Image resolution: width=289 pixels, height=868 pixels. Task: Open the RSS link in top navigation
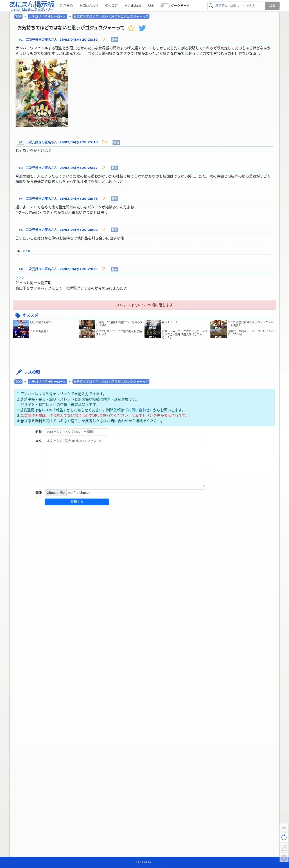pyautogui.click(x=151, y=6)
